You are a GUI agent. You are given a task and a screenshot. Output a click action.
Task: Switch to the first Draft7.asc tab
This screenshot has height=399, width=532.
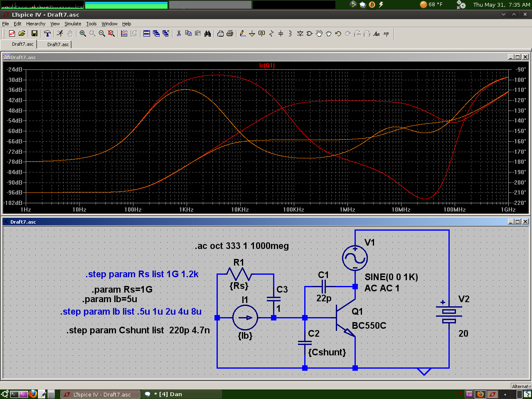19,44
